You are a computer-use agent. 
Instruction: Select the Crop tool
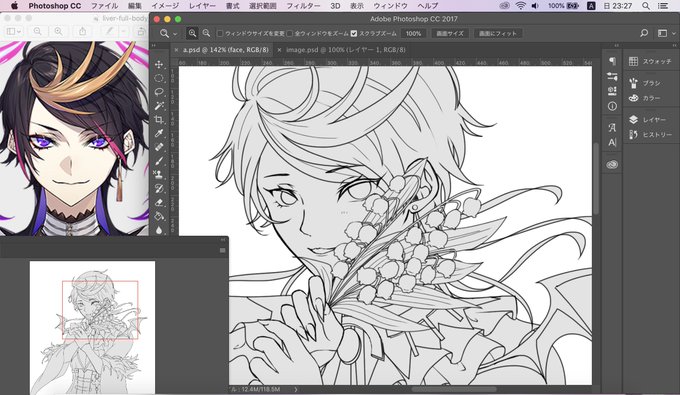tap(159, 120)
